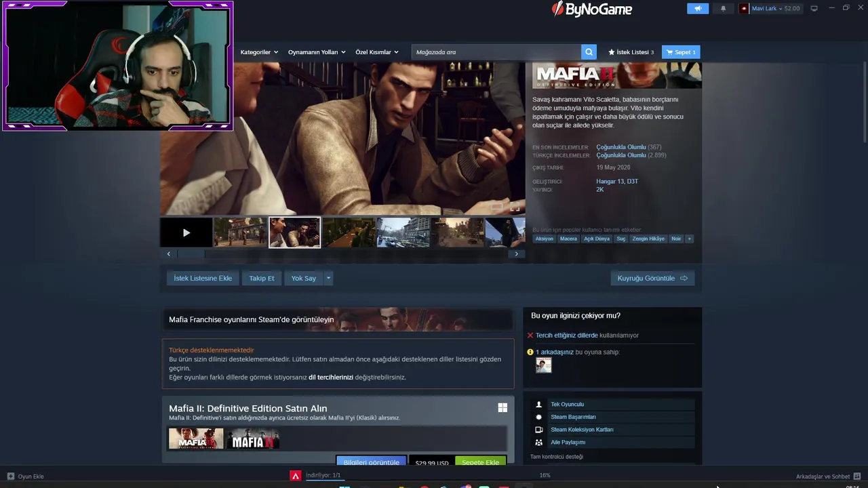The width and height of the screenshot is (868, 488).
Task: Click the Steam Koleksiyon Kartları cards icon
Action: click(x=539, y=430)
